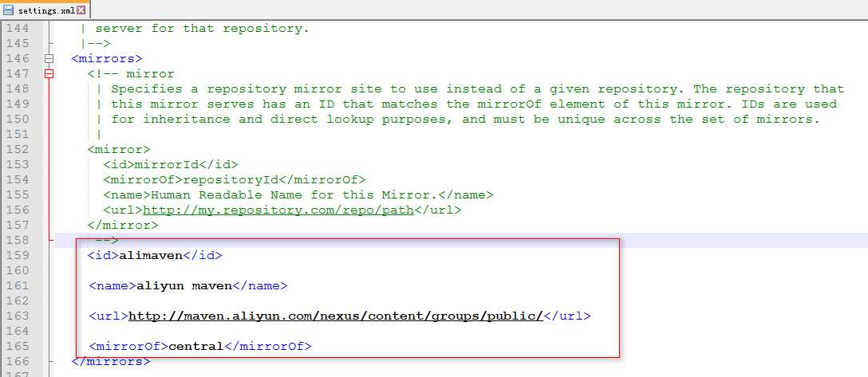This screenshot has width=868, height=377.
Task: Click the opening <mirror> tag on line 152
Action: [x=118, y=149]
